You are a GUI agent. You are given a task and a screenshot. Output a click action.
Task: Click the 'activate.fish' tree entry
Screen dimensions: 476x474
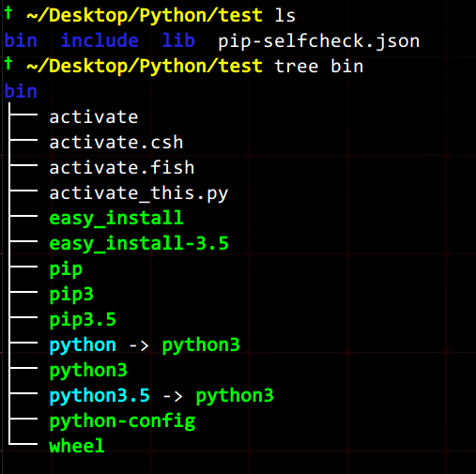click(x=122, y=167)
